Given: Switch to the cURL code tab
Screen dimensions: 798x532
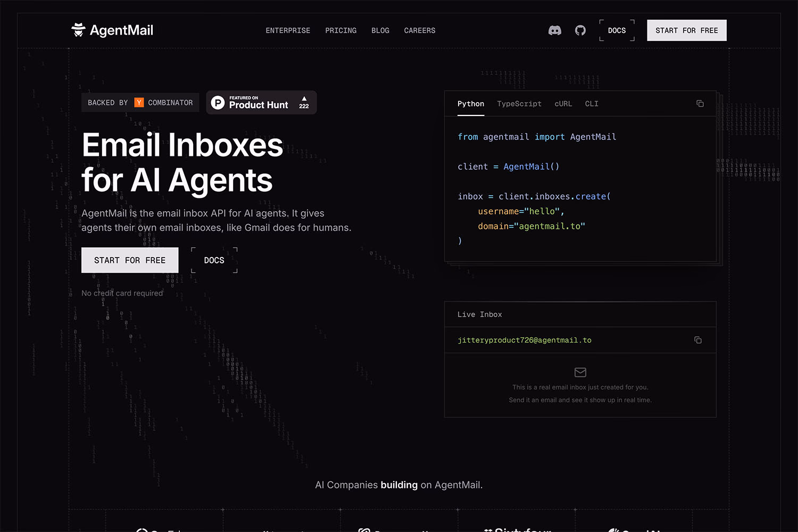Looking at the screenshot, I should (563, 104).
